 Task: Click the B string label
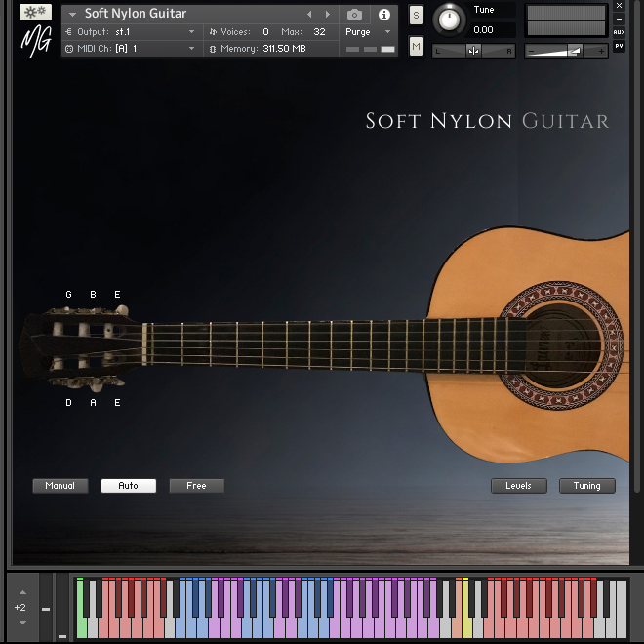click(94, 294)
